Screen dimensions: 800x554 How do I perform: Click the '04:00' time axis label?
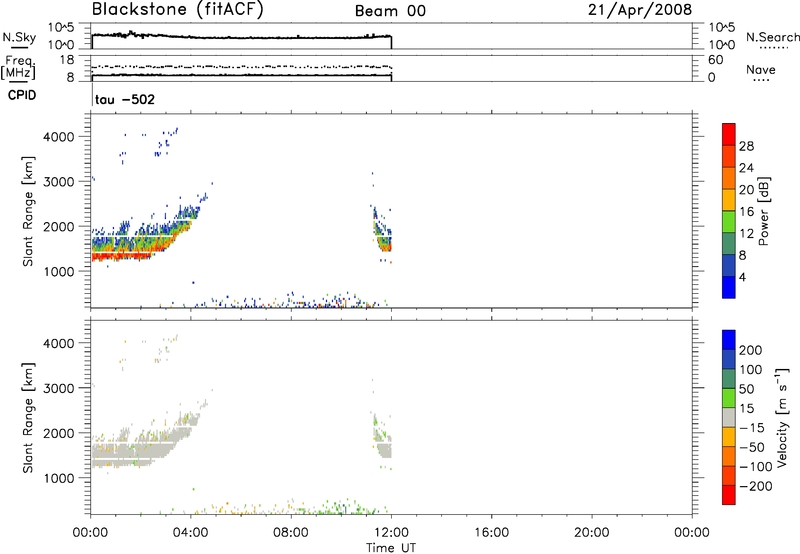[191, 533]
